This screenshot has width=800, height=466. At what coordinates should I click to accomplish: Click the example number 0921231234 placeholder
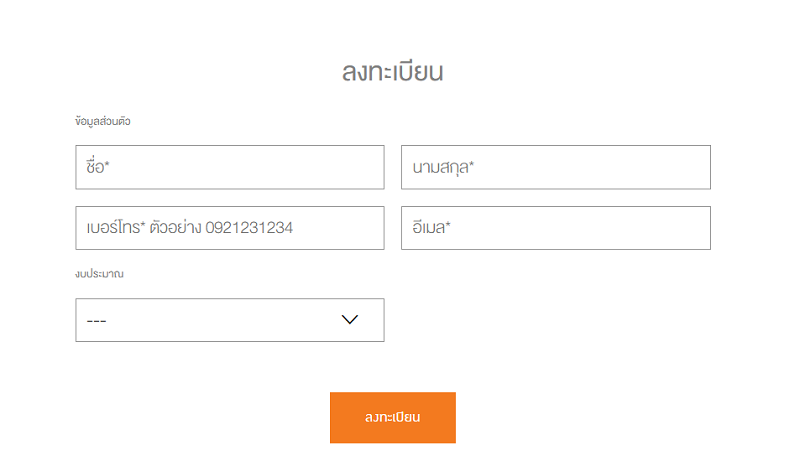pos(249,228)
